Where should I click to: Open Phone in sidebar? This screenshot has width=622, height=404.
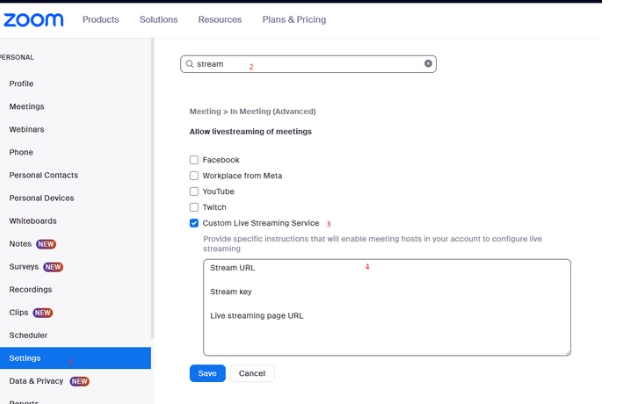(21, 152)
